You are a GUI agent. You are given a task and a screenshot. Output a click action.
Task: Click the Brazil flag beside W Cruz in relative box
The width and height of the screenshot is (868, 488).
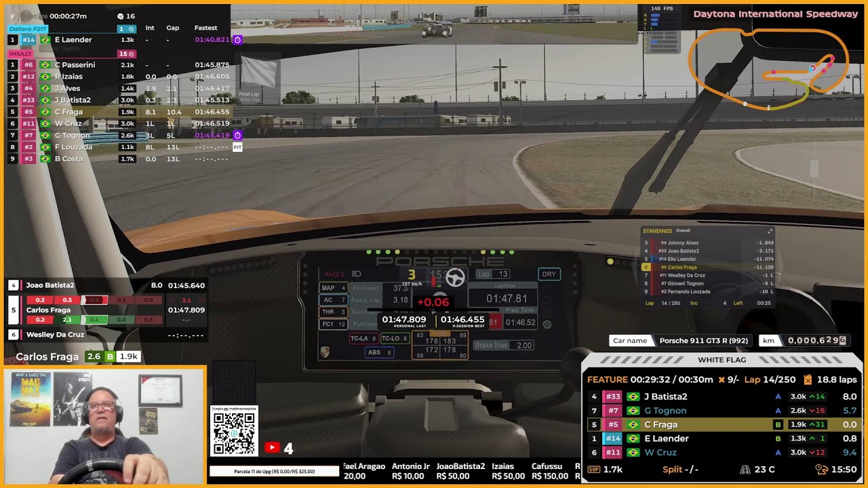point(633,452)
